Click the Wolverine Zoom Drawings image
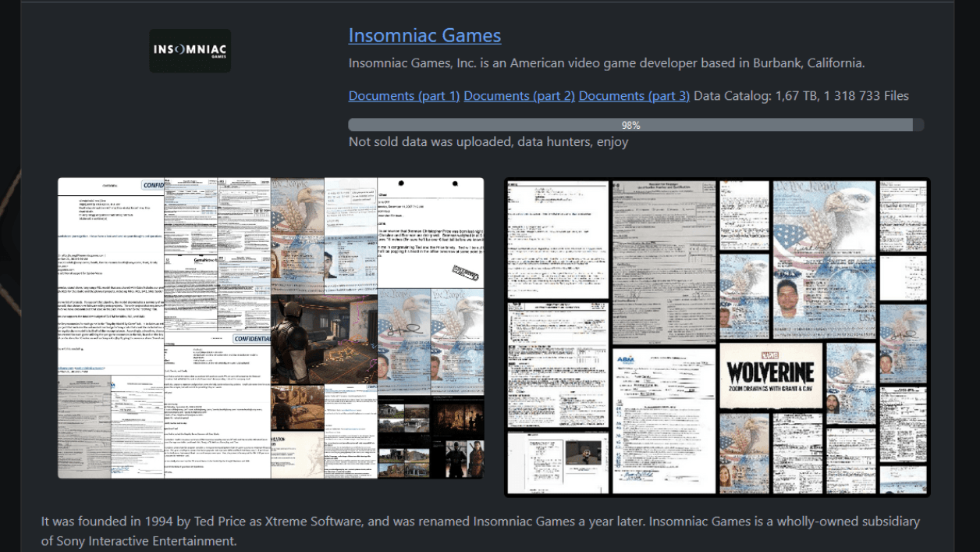Viewport: 980px width, 552px height. pos(770,376)
